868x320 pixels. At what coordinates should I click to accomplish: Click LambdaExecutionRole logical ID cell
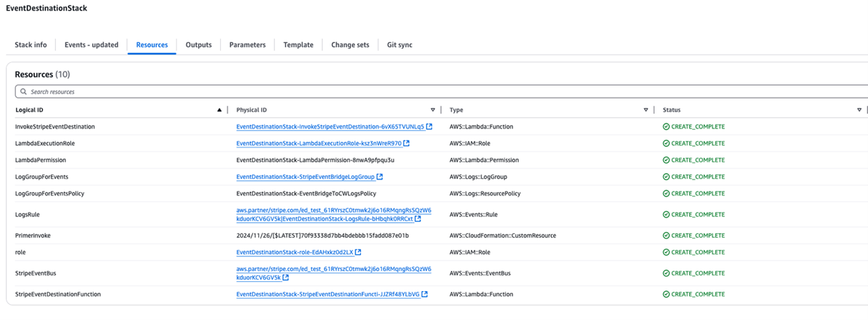[45, 143]
